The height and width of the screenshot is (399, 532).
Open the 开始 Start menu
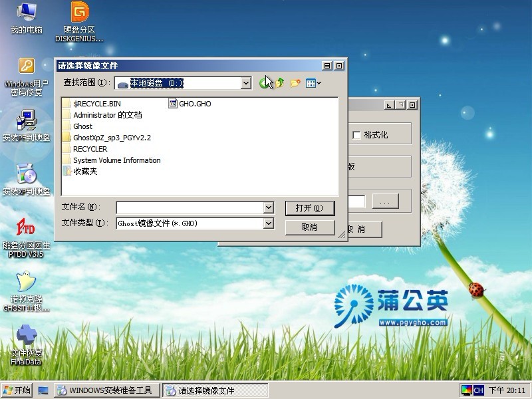tap(17, 390)
